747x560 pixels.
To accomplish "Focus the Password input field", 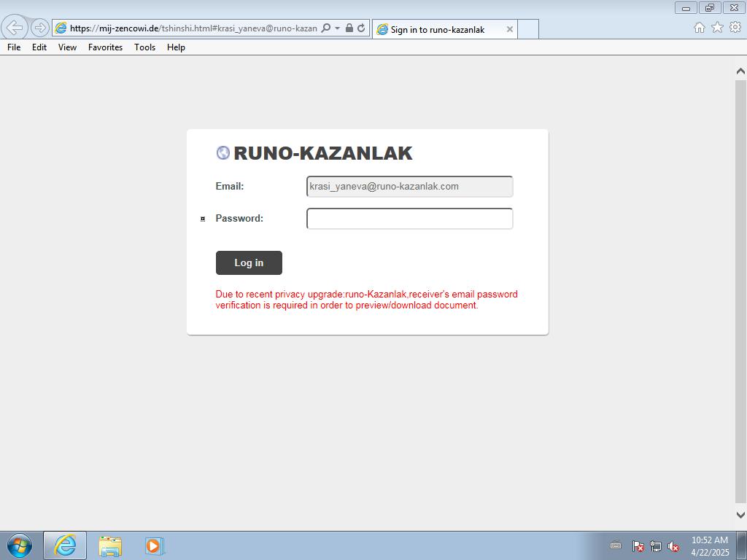I will point(410,219).
